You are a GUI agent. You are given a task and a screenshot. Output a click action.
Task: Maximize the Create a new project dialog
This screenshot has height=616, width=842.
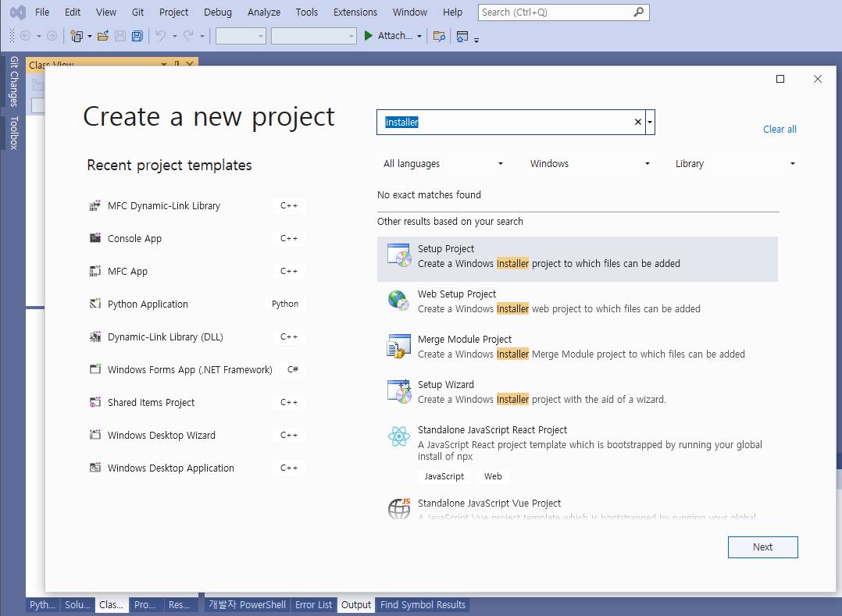point(780,79)
